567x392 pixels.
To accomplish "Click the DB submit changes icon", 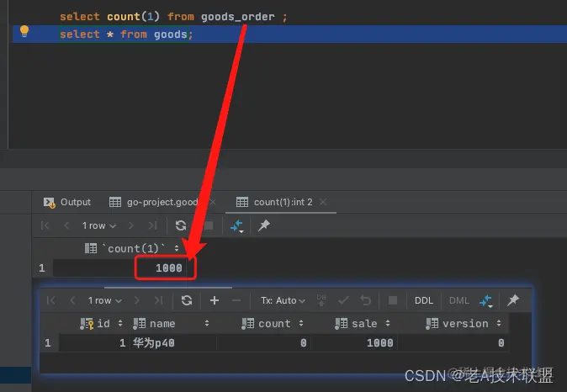I will tap(321, 300).
